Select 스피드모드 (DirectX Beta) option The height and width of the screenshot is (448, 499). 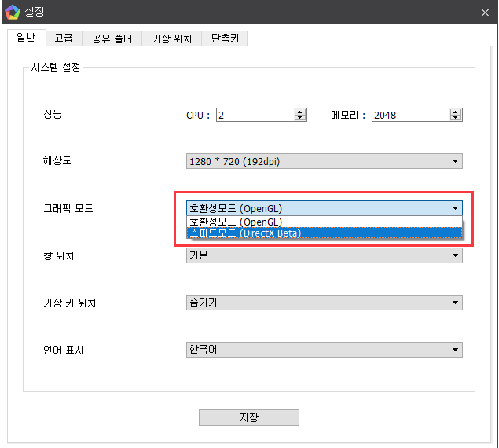tap(325, 233)
